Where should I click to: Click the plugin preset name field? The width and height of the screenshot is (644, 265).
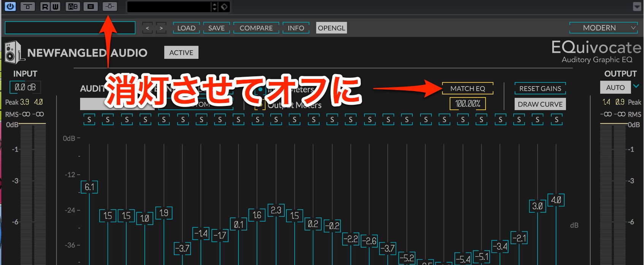point(70,28)
